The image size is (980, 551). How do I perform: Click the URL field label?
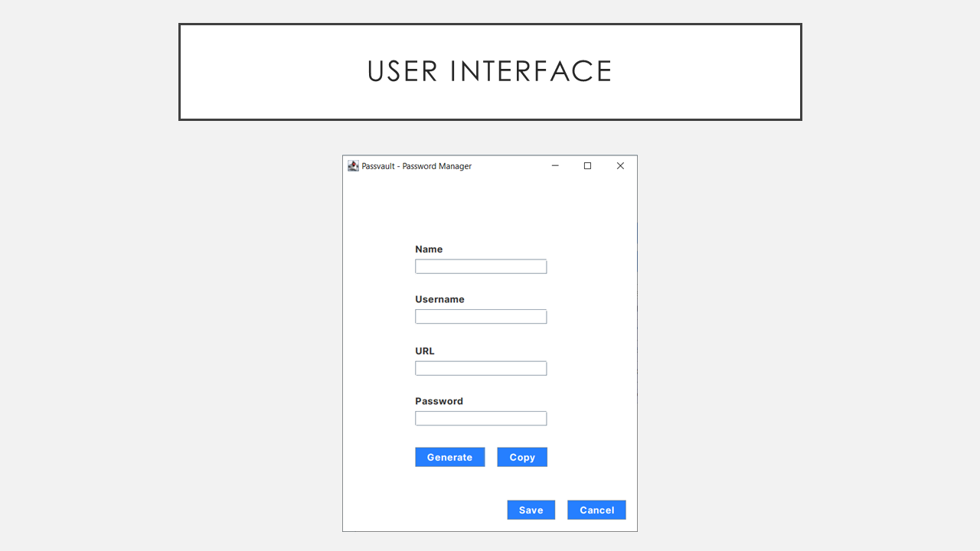click(424, 350)
